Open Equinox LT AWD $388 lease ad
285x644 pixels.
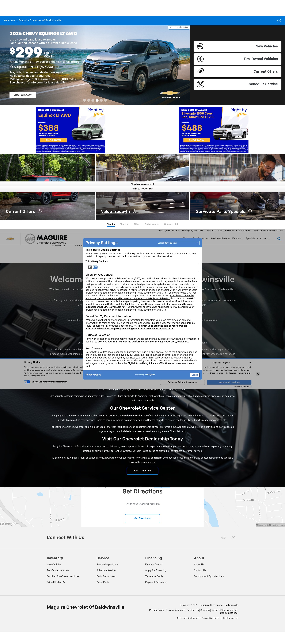click(71, 130)
